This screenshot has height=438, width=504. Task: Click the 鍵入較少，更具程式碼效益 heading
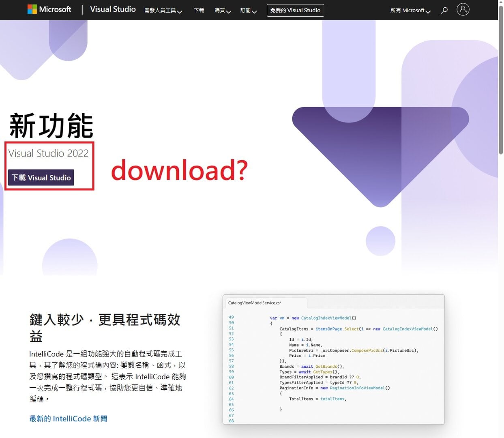click(105, 328)
